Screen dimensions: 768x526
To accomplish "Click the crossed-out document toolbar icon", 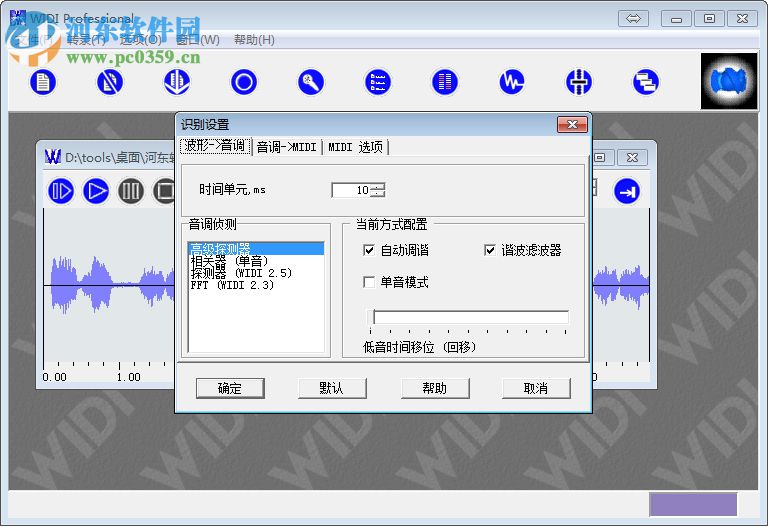I will pos(110,82).
